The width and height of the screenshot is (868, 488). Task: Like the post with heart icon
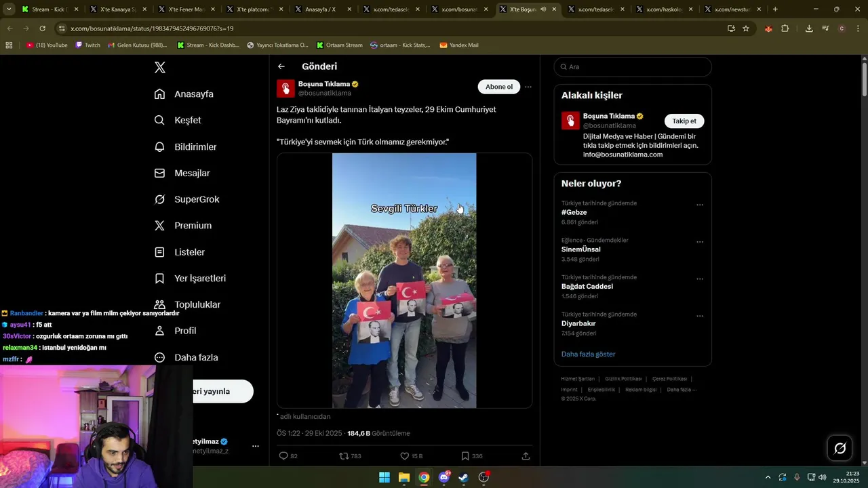pyautogui.click(x=405, y=456)
